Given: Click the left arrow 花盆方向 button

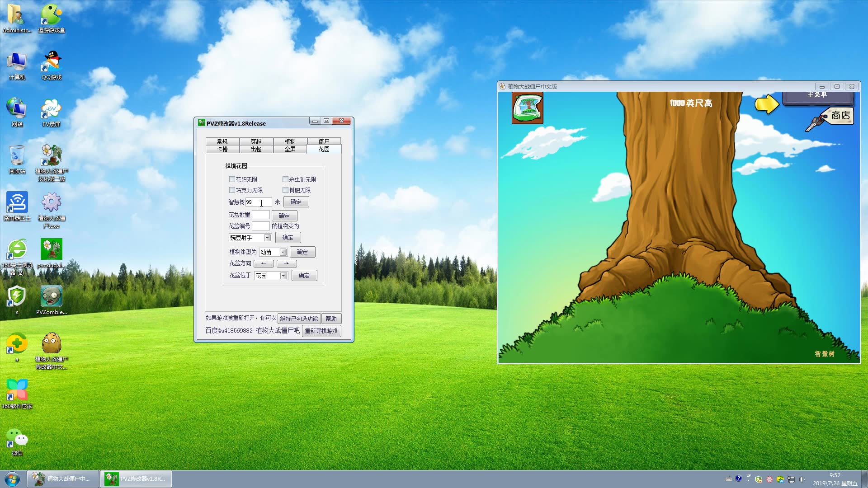Looking at the screenshot, I should 264,263.
